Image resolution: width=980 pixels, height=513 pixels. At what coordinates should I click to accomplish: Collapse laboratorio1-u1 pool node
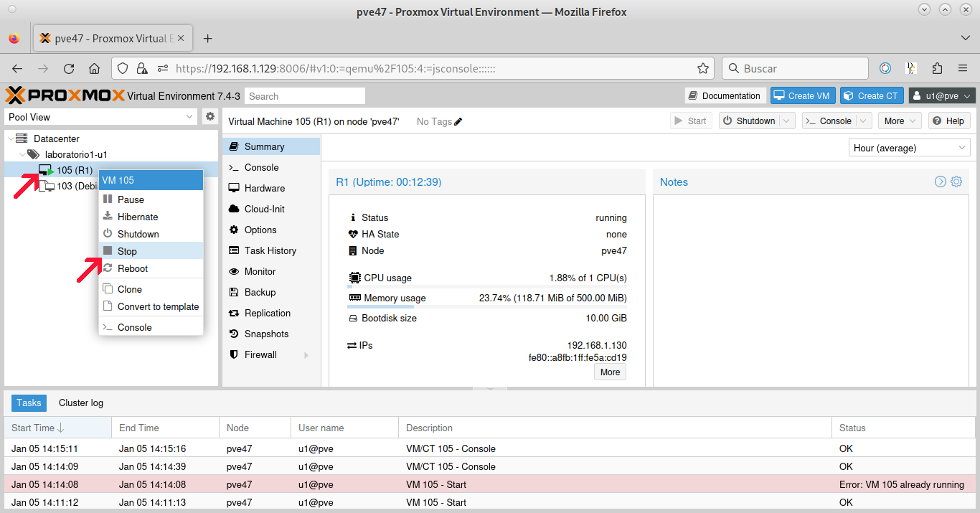[22, 154]
